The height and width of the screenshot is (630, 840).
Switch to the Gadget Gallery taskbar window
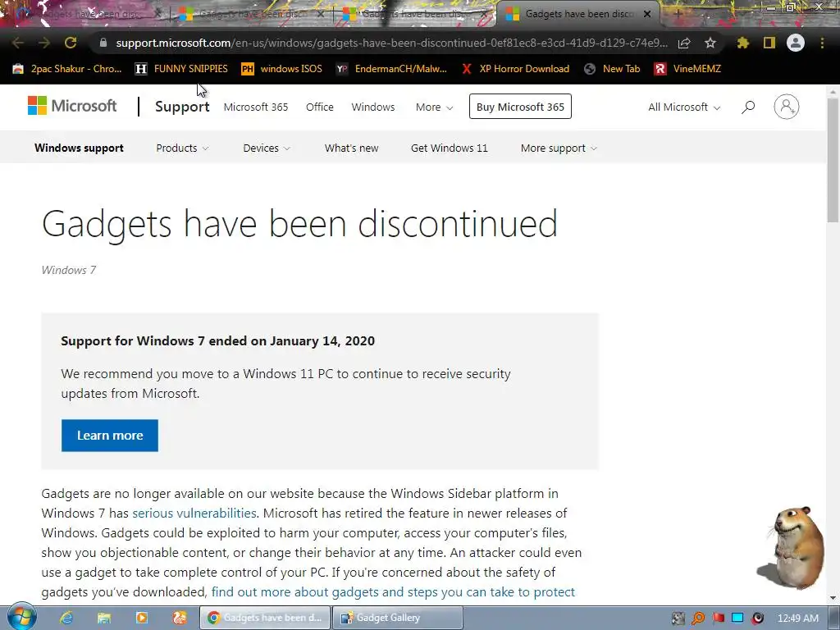click(398, 618)
